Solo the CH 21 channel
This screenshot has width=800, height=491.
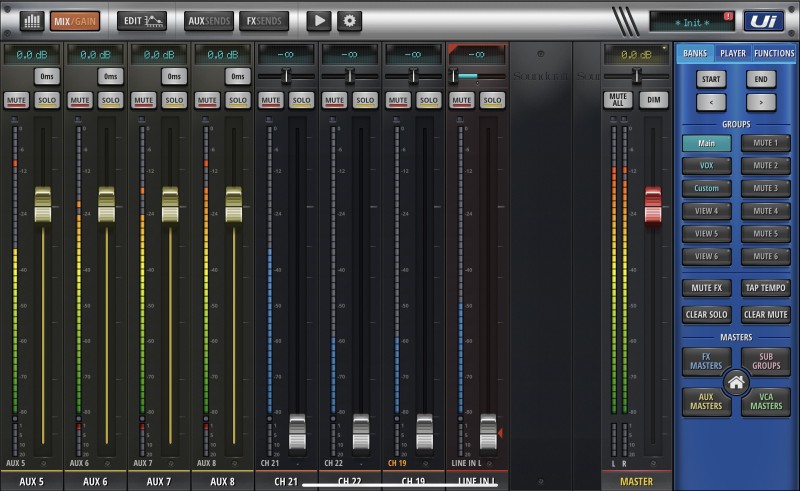(x=301, y=100)
